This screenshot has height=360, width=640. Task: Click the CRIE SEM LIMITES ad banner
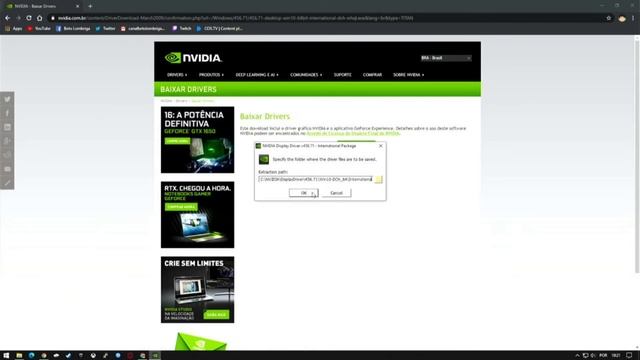(x=198, y=290)
